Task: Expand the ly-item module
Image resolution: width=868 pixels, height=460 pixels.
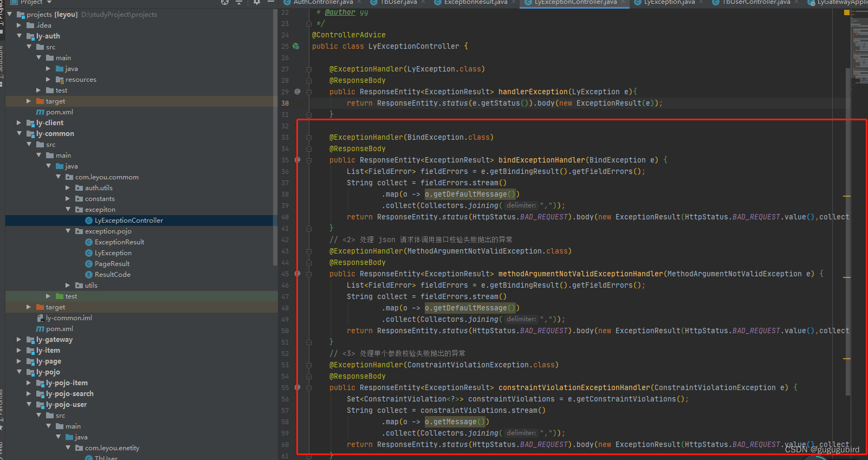Action: 20,351
